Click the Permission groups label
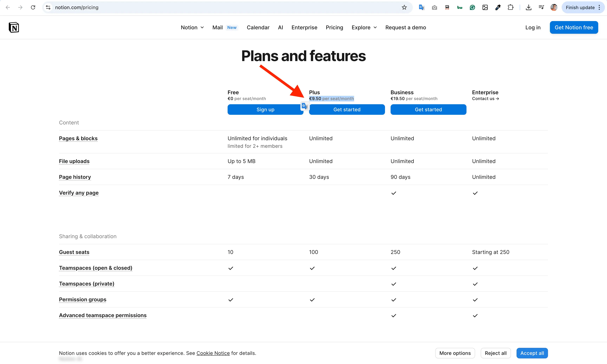This screenshot has width=607, height=364. click(x=83, y=299)
